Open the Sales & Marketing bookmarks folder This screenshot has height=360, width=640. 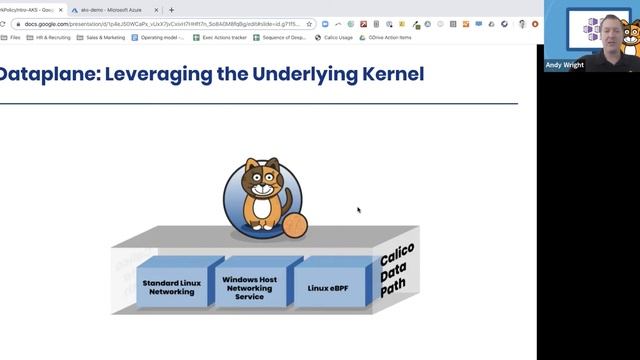101,38
